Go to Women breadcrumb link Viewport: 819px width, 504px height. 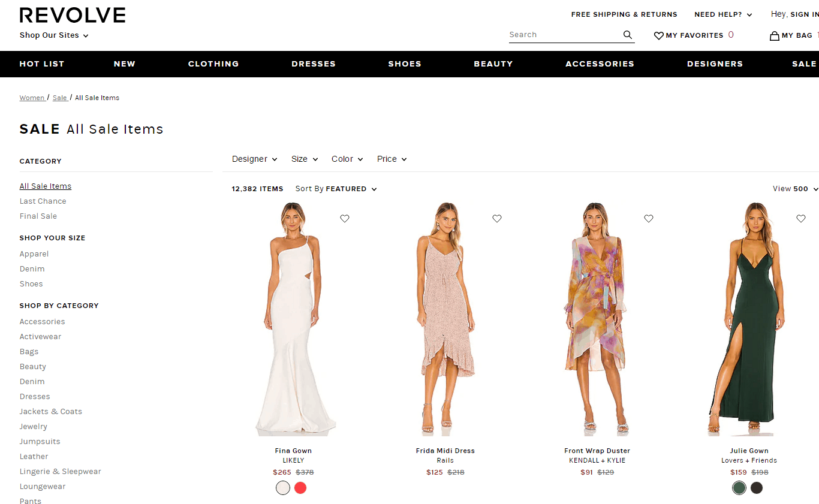tap(32, 98)
